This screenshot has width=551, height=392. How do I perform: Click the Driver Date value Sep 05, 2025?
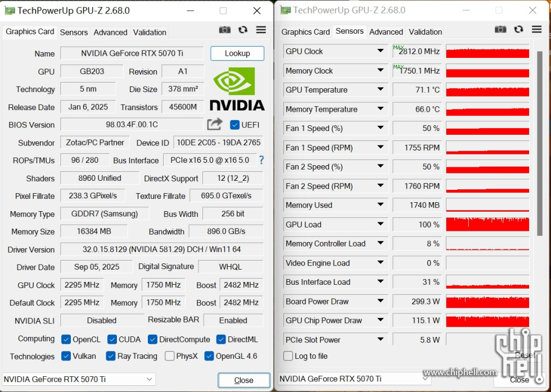97,267
